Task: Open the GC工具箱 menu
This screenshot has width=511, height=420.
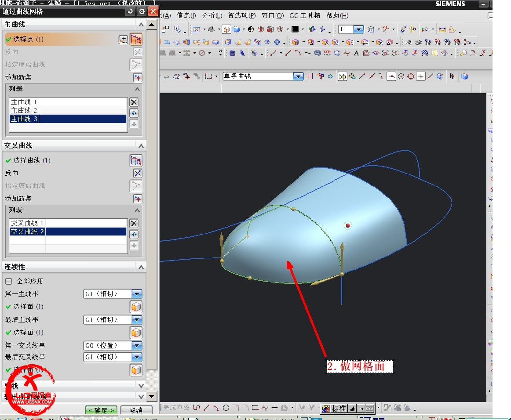Action: (x=305, y=16)
